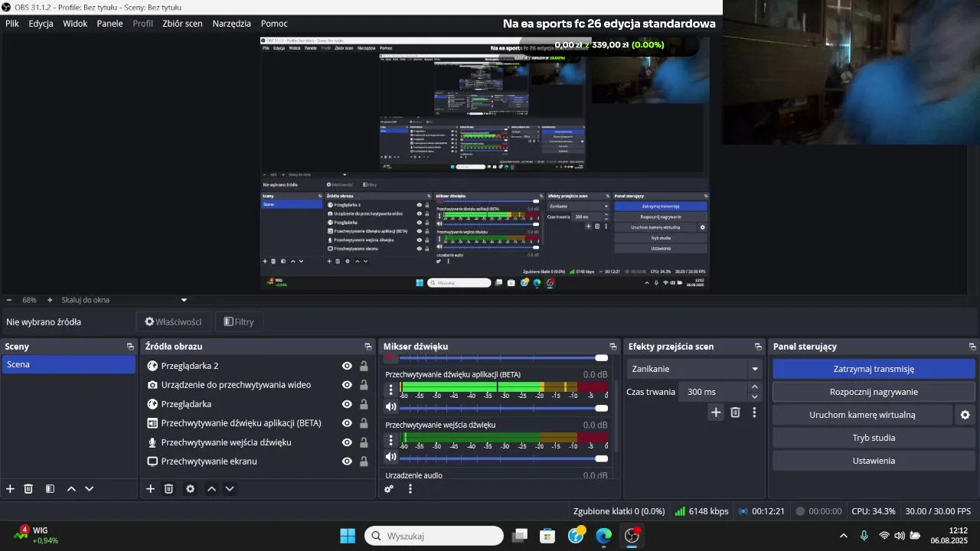The image size is (980, 551).
Task: Move scene down in Sceny panel
Action: pyautogui.click(x=89, y=489)
